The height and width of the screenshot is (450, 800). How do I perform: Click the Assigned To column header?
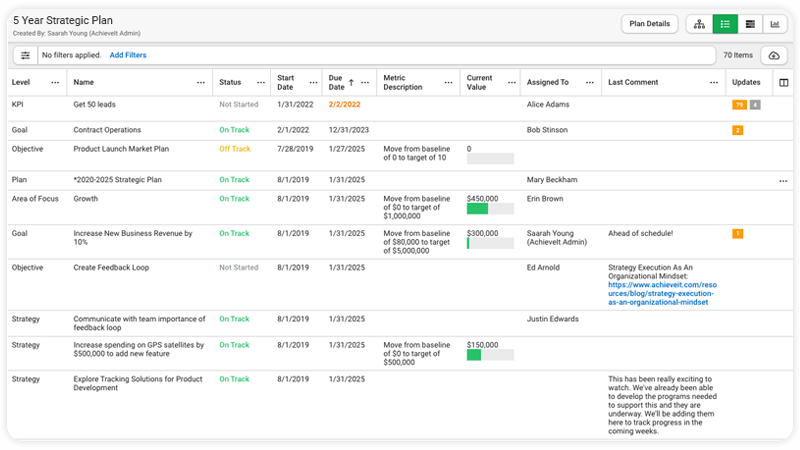tap(547, 82)
